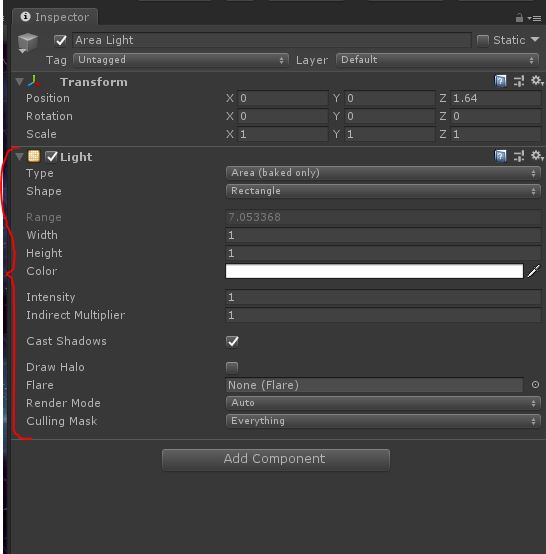This screenshot has height=554, width=546.
Task: Click the Transform axes icon
Action: pyautogui.click(x=34, y=82)
